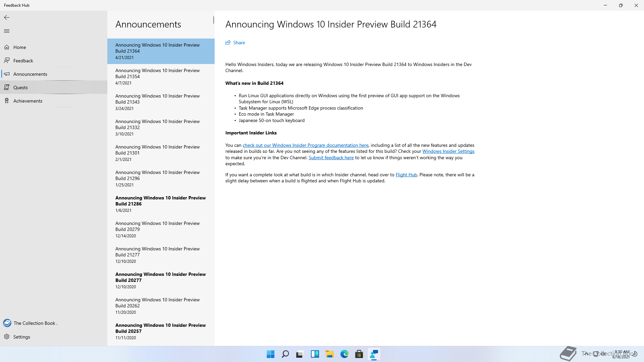Open the Feedback section label

[23, 61]
